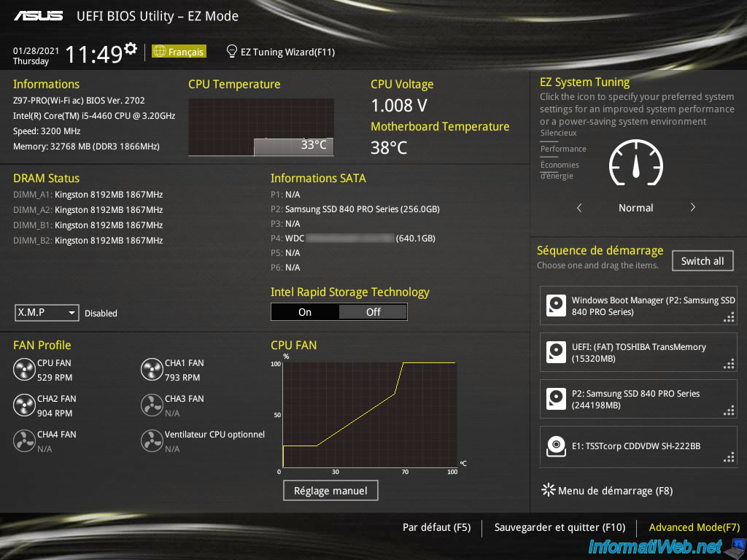Click the Menu de démarrage star icon
This screenshot has height=560, width=747.
click(549, 490)
